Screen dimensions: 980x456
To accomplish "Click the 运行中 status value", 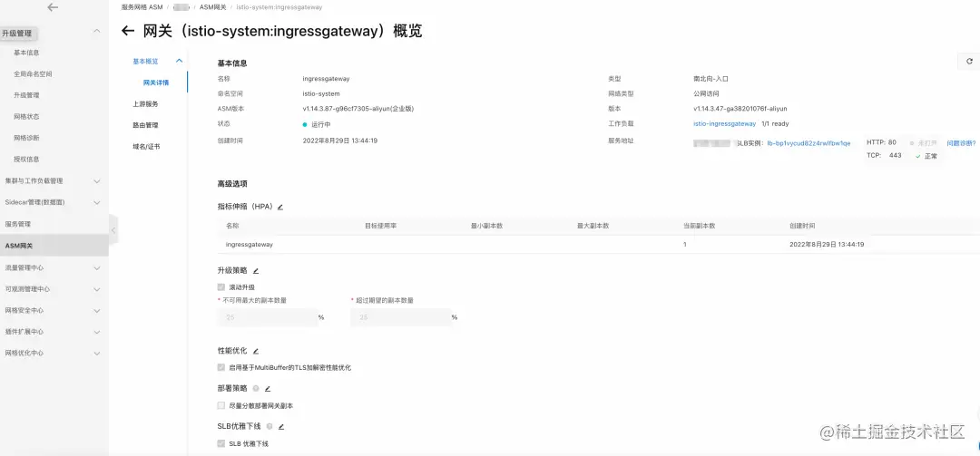I will coord(320,125).
